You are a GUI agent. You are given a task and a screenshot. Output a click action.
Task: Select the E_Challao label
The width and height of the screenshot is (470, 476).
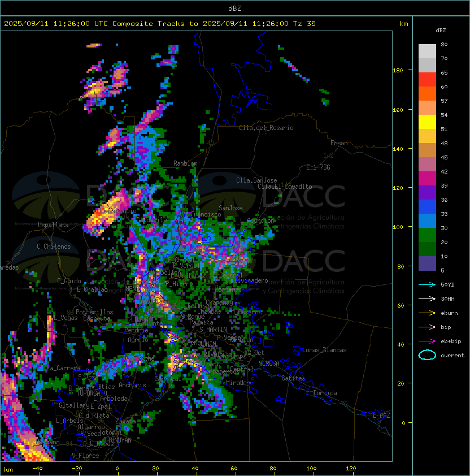(92, 289)
